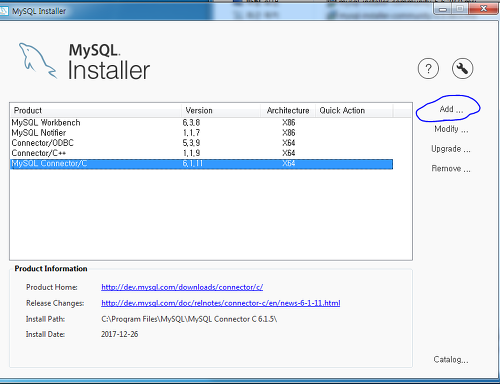This screenshot has width=500, height=384.
Task: Sort by the Version column header
Action: pyautogui.click(x=221, y=110)
